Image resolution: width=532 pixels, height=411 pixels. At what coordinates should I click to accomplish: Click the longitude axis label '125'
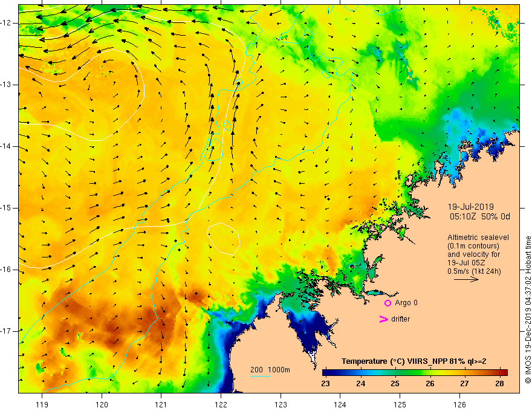(400, 404)
